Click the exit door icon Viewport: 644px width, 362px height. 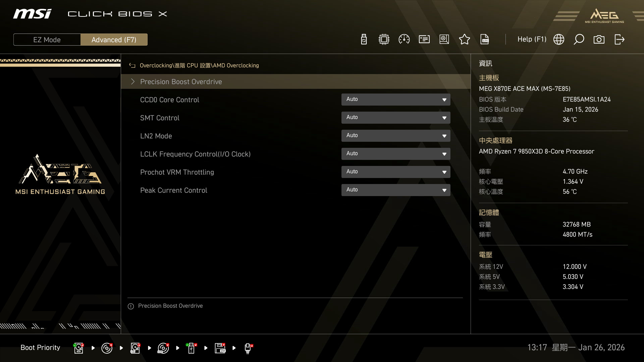[x=619, y=40]
